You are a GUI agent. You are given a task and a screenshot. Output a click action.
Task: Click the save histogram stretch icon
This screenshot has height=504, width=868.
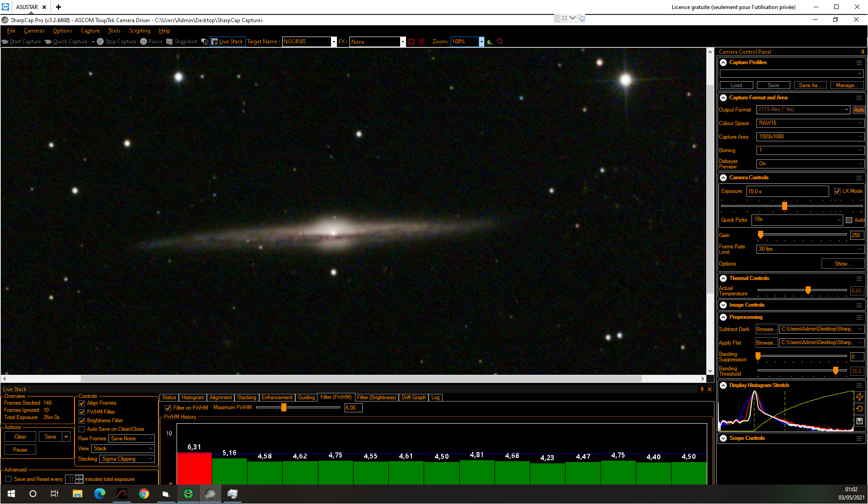point(859,421)
